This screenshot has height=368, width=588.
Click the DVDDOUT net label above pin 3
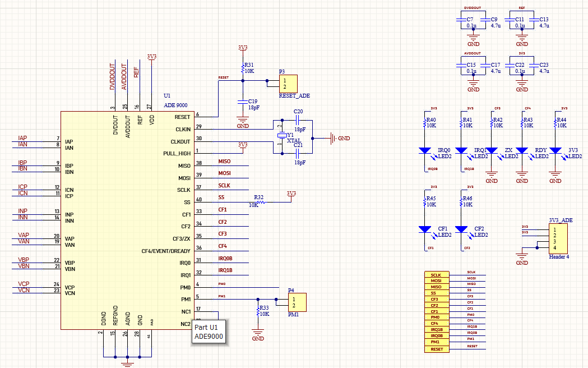click(112, 76)
